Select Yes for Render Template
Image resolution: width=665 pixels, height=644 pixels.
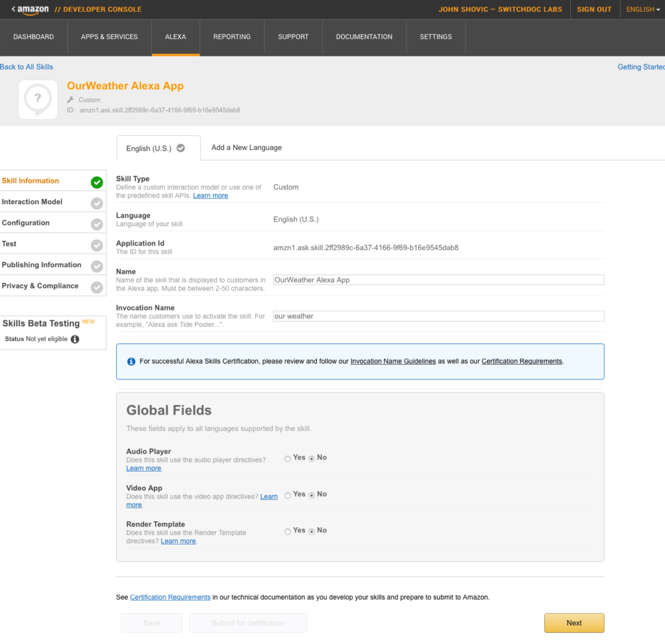coord(288,532)
